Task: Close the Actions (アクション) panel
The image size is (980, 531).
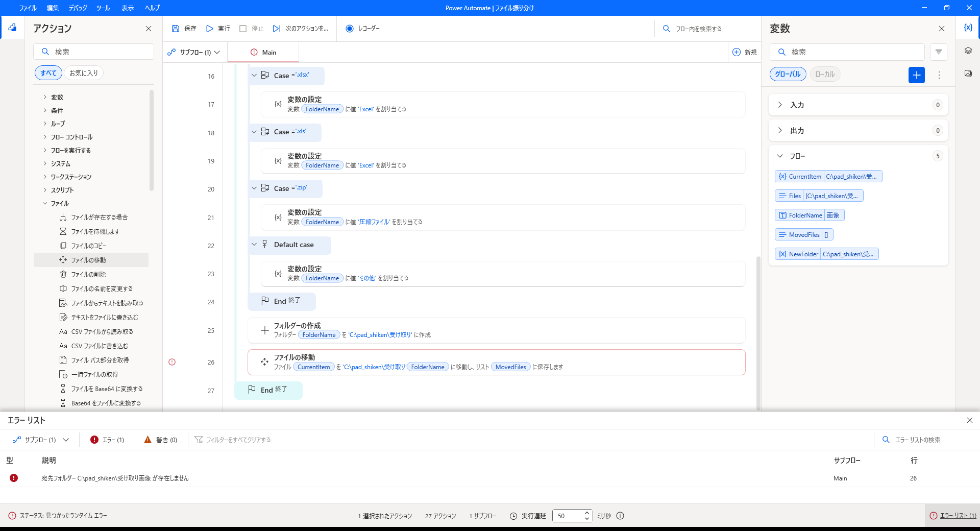Action: coord(149,29)
